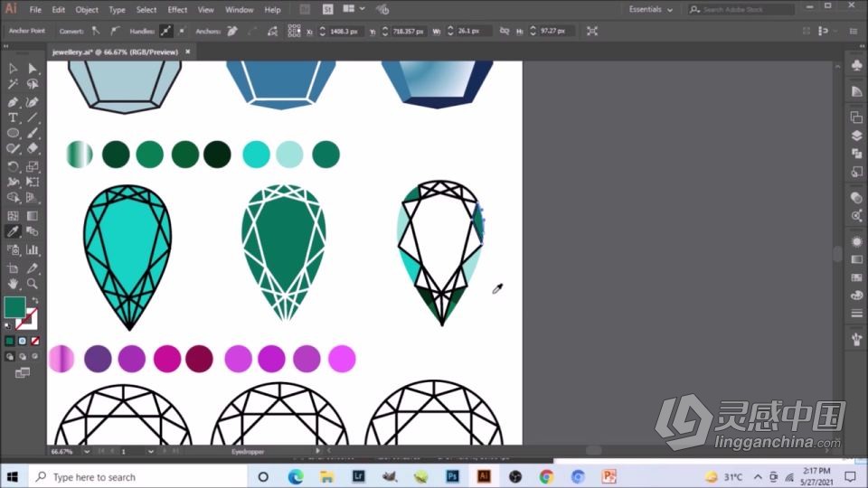This screenshot has width=868, height=488.
Task: Apply Color mode button below fill
Action: point(9,341)
